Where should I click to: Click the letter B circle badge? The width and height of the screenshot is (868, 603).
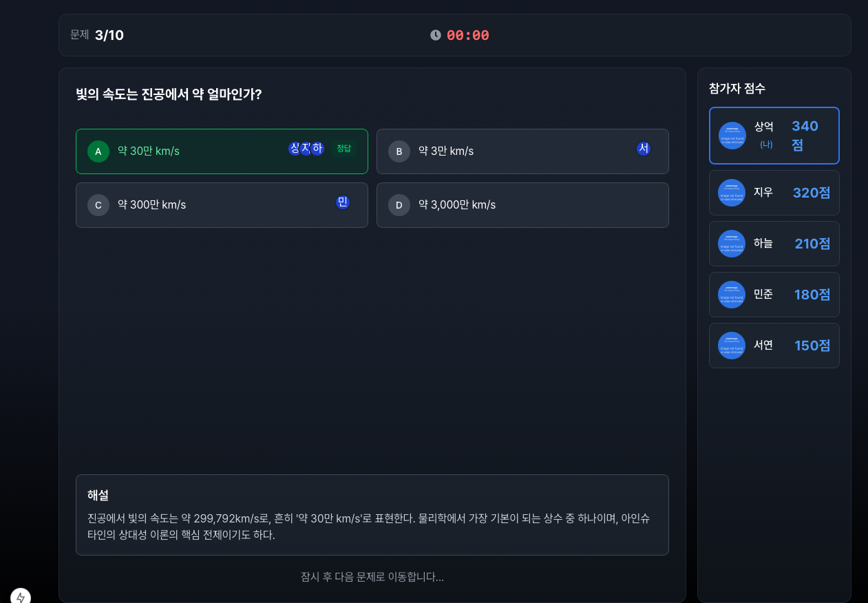[x=399, y=151]
